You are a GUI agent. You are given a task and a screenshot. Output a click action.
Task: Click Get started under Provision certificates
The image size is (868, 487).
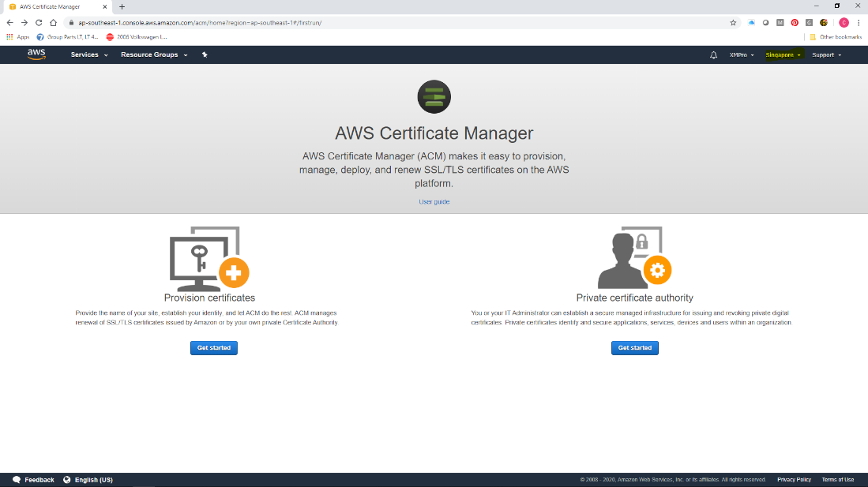point(214,347)
